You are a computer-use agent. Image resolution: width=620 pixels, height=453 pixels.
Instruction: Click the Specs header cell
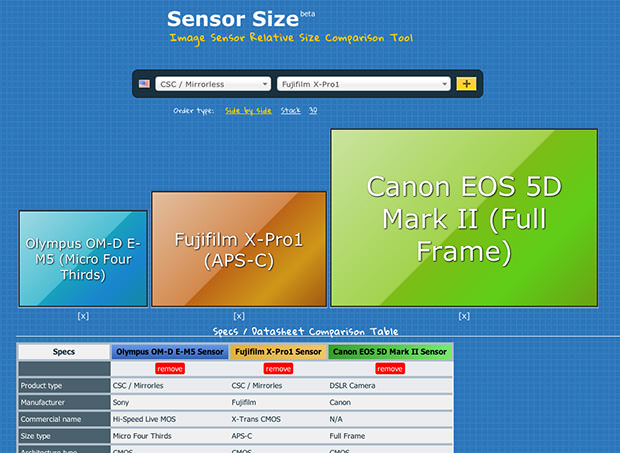[x=64, y=351]
